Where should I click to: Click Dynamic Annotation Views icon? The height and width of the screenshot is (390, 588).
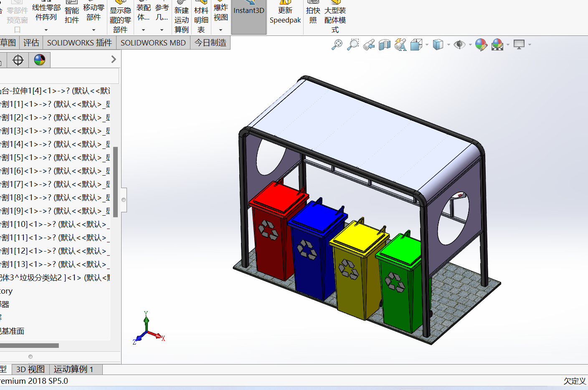coord(400,45)
